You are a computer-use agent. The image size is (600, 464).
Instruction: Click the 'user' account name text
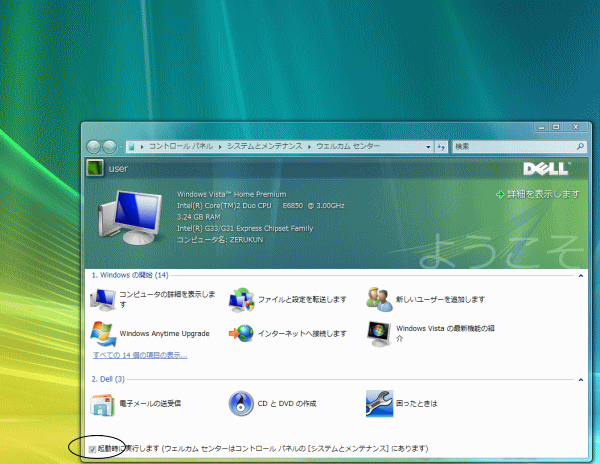pos(118,169)
